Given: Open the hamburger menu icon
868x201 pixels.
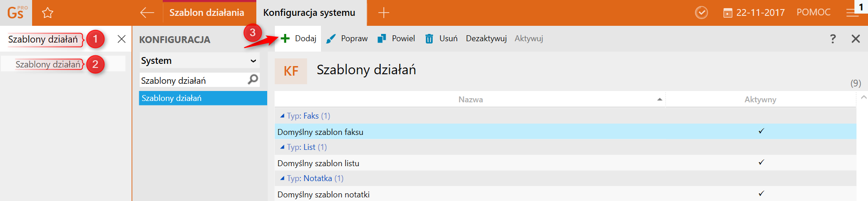Looking at the screenshot, I should pos(852,13).
